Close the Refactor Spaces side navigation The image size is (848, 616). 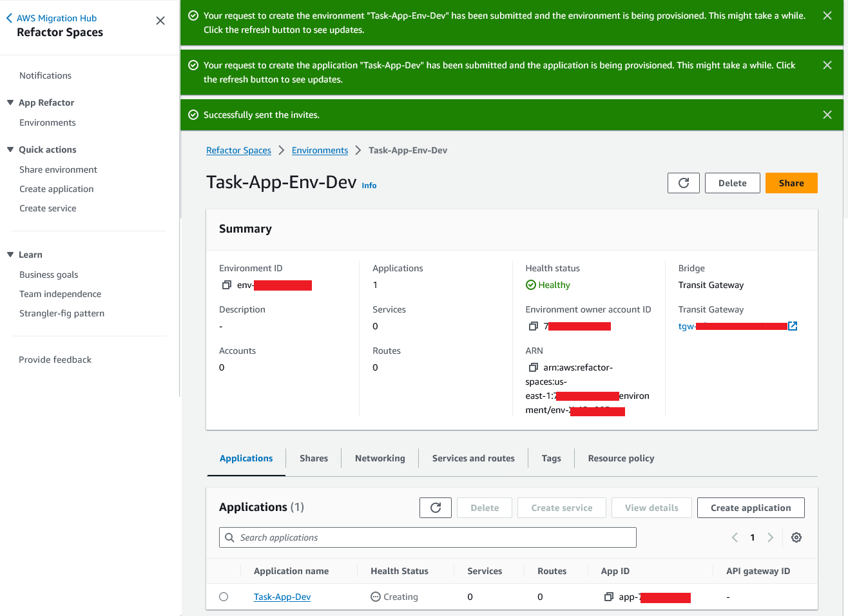tap(160, 21)
